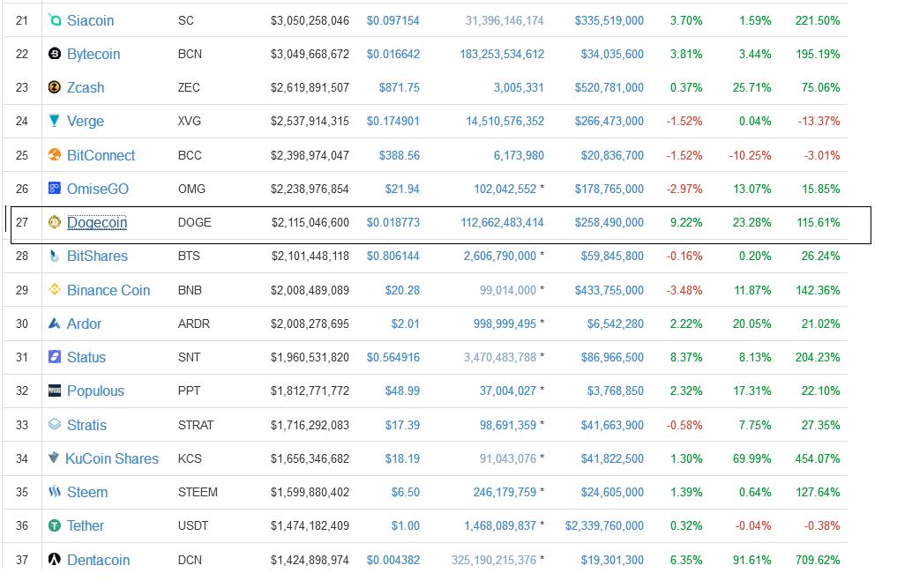Click Dogecoin price $0.018773
This screenshot has width=897, height=588.
tap(393, 222)
